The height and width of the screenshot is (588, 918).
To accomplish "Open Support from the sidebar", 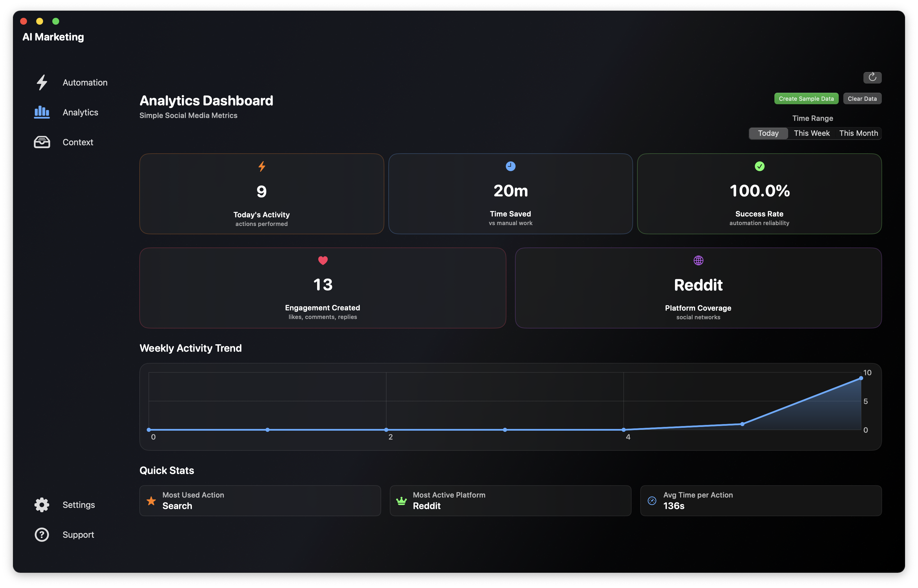I will [78, 535].
